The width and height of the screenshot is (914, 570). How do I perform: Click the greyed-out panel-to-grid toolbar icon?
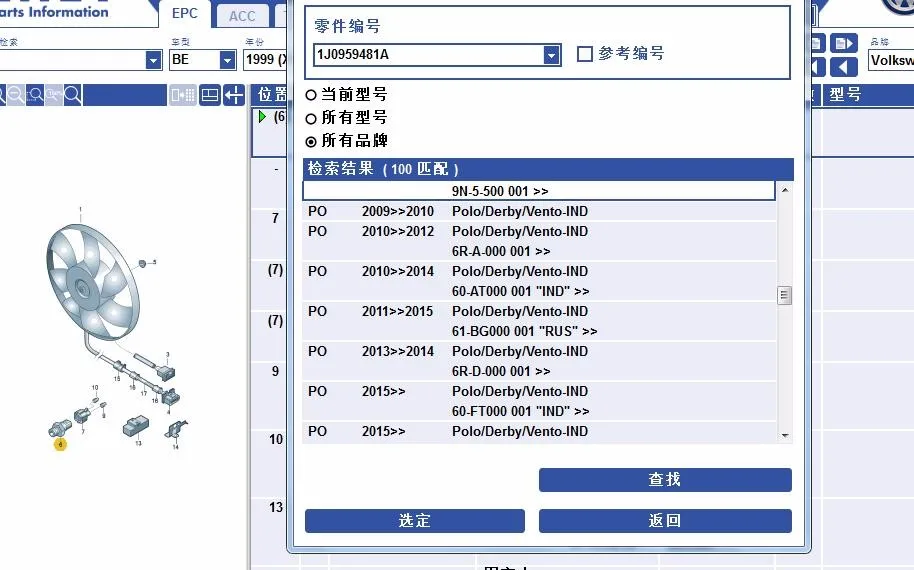[x=182, y=95]
